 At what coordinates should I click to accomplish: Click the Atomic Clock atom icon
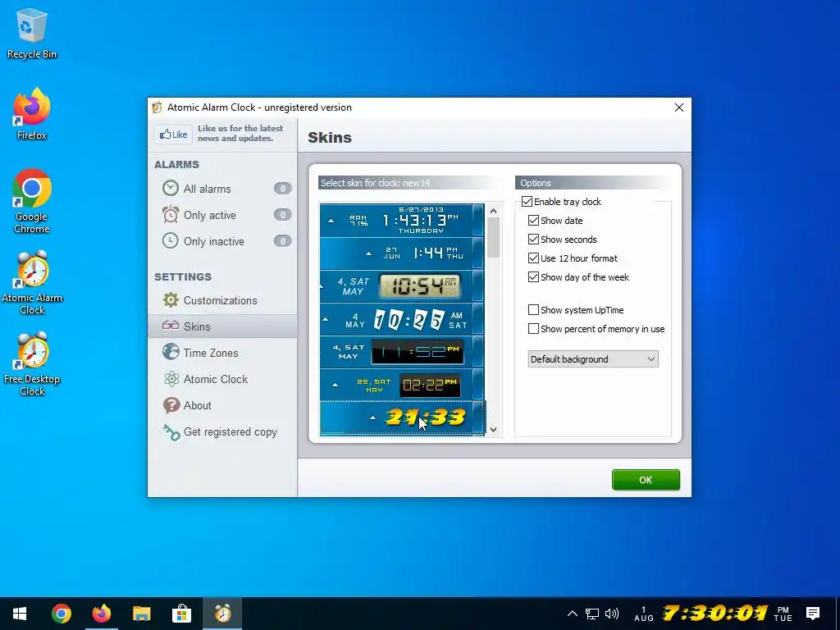click(171, 379)
